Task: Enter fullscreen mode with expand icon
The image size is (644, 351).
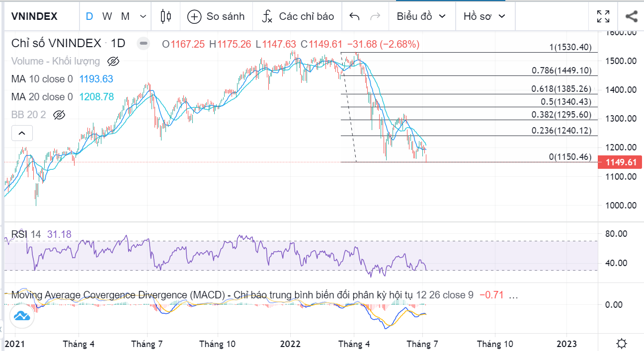Action: 603,16
